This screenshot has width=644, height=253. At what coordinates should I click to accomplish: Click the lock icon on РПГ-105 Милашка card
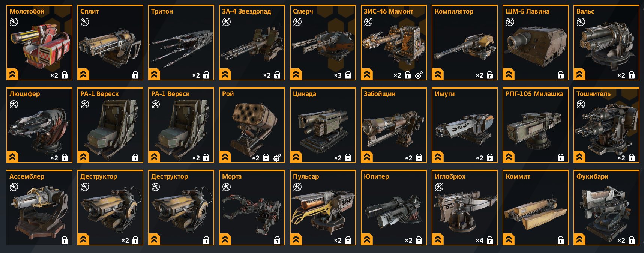[561, 158]
